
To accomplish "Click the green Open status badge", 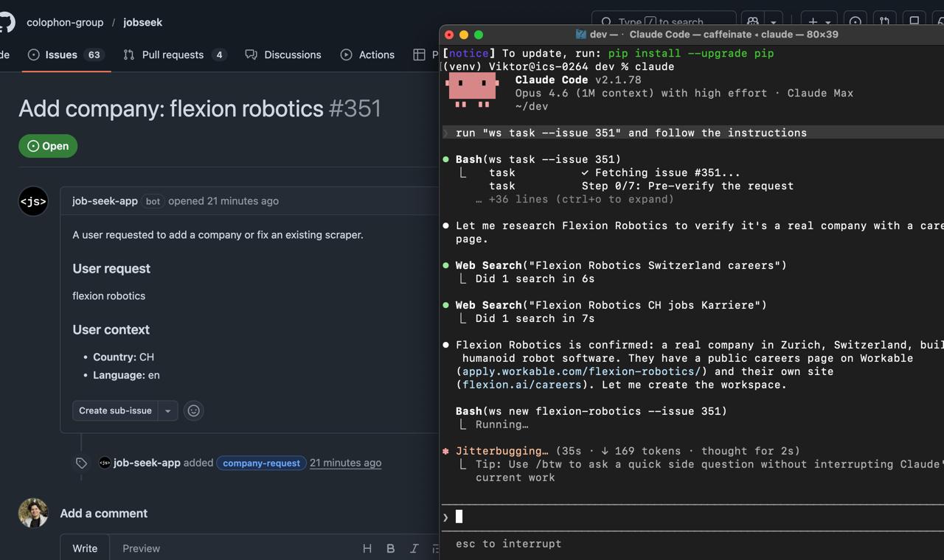I will 48,146.
